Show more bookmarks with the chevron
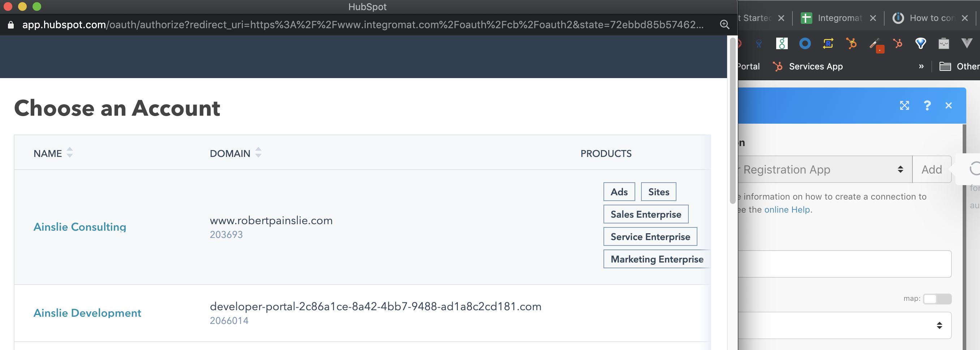980x350 pixels. [x=921, y=67]
